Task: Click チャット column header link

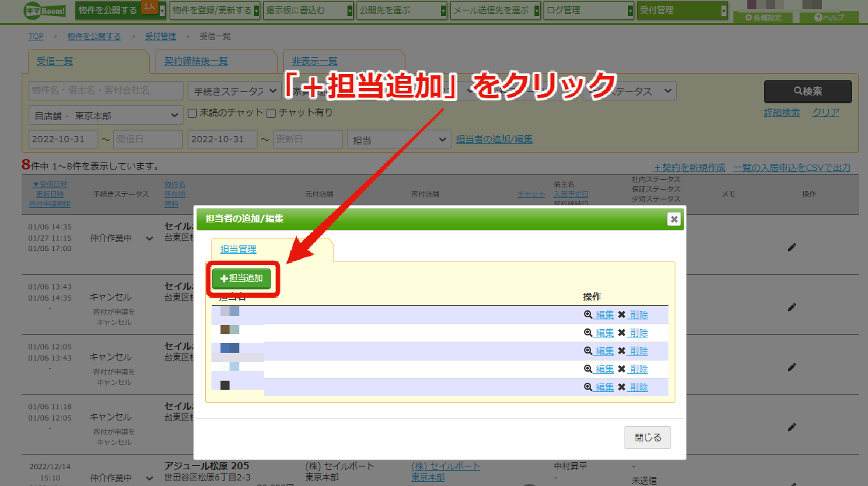Action: click(x=532, y=194)
